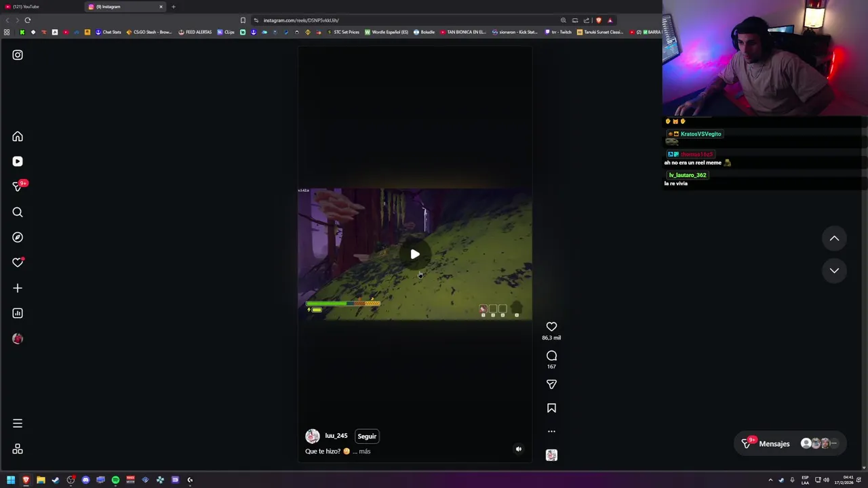The height and width of the screenshot is (488, 868).
Task: Toggle the reel sound speaker button
Action: click(x=519, y=449)
